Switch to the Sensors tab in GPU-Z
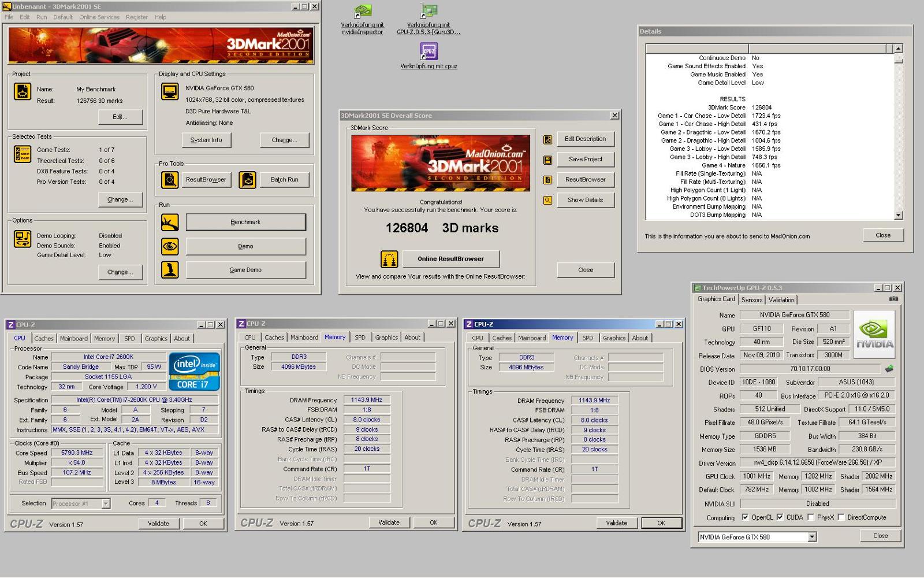Viewport: 924px width, 578px height. click(x=752, y=300)
